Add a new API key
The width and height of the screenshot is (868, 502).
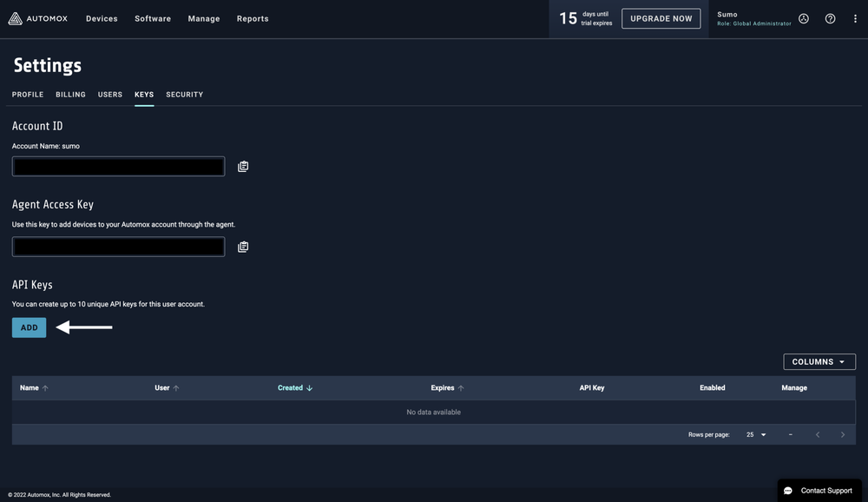[x=29, y=327]
